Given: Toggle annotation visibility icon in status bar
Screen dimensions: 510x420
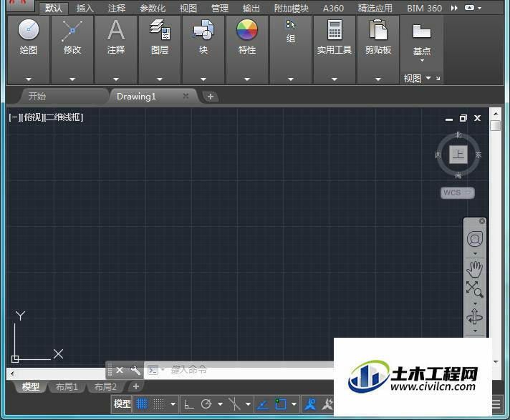Looking at the screenshot, I should [x=310, y=404].
